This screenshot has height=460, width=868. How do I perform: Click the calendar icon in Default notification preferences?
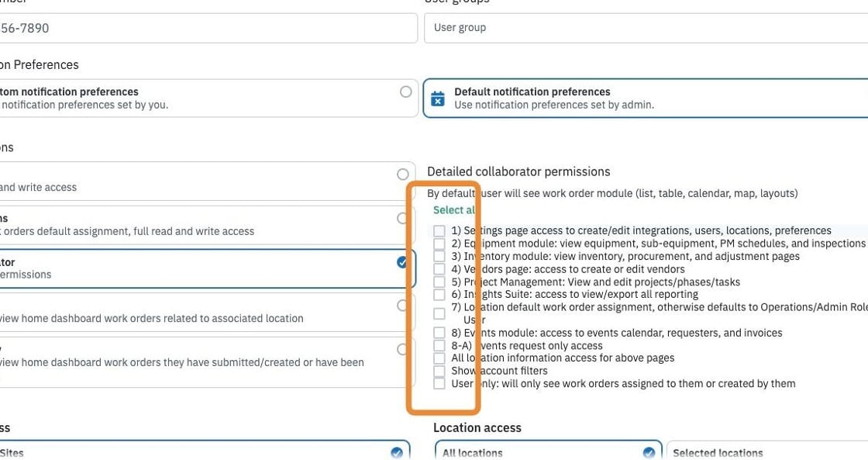pos(437,99)
